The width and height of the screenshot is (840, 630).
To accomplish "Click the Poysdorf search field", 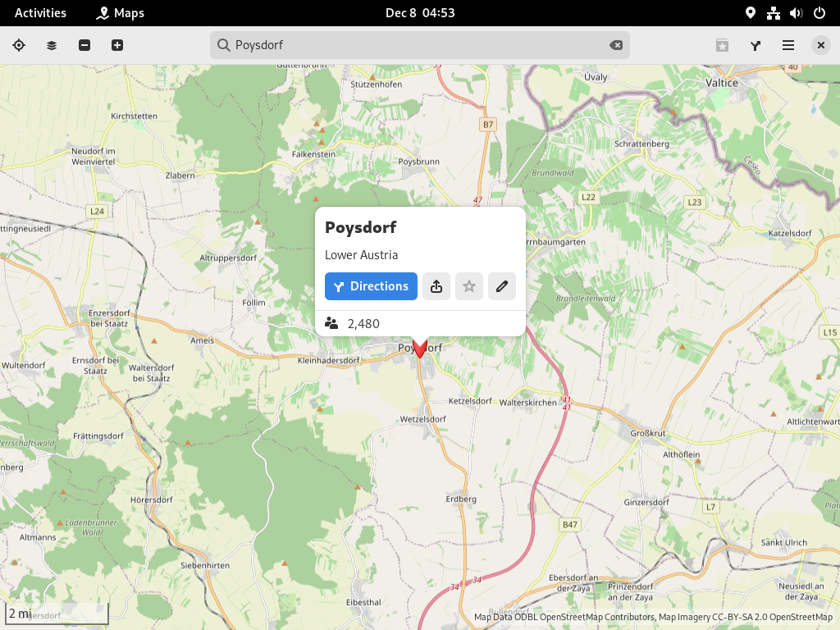I will 419,45.
